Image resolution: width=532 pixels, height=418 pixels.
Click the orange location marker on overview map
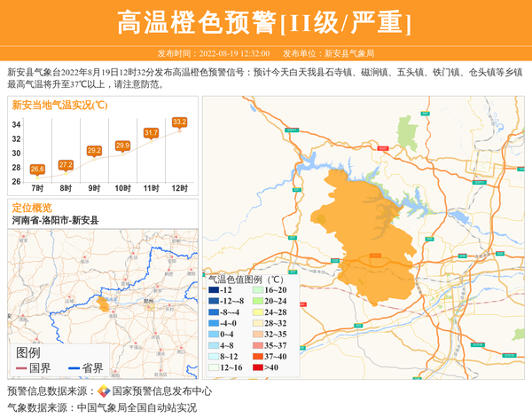point(104,304)
